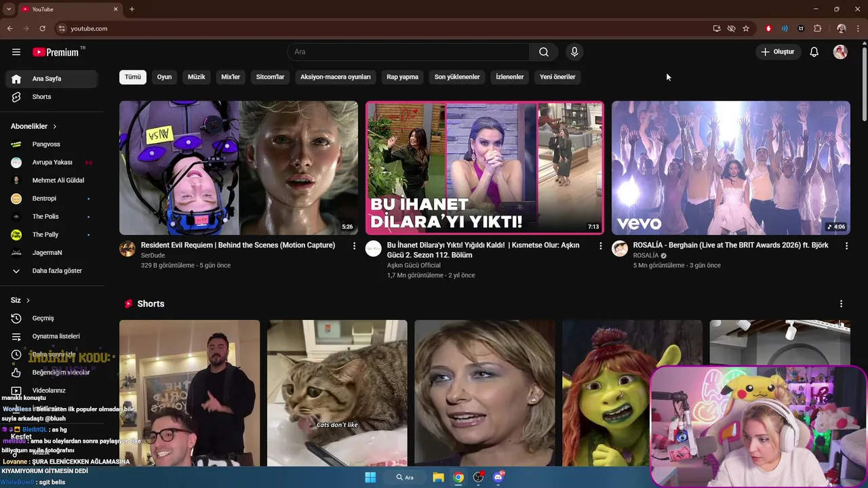Open more options for Resident Evil video
The image size is (868, 488).
click(354, 246)
